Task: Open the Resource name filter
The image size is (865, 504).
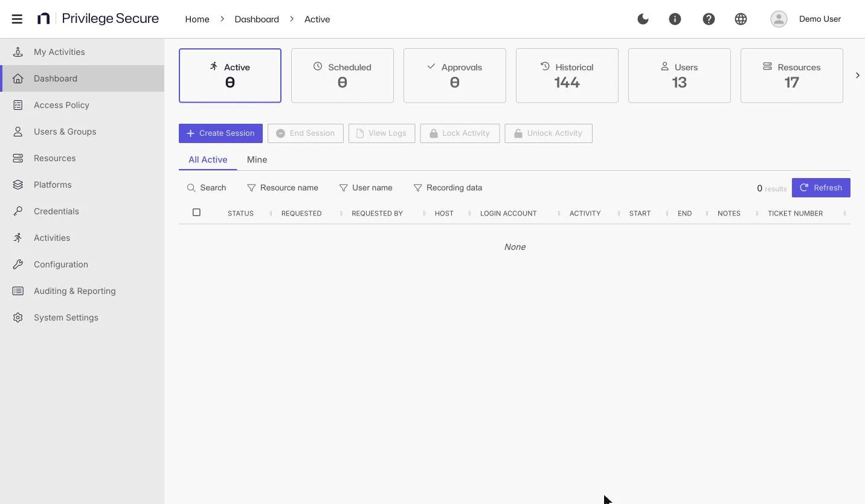Action: pos(283,188)
